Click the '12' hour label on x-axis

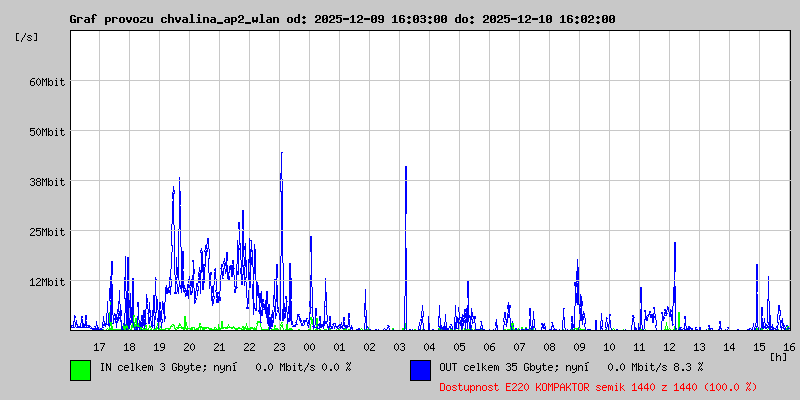click(669, 347)
